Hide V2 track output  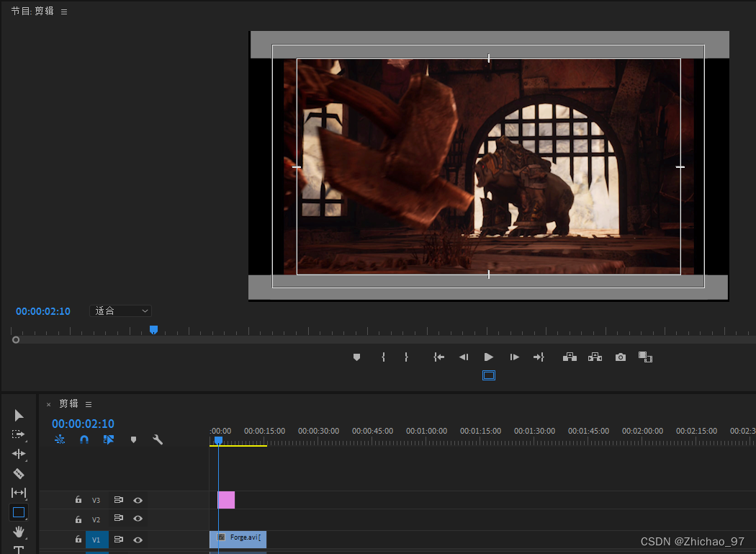(x=138, y=519)
